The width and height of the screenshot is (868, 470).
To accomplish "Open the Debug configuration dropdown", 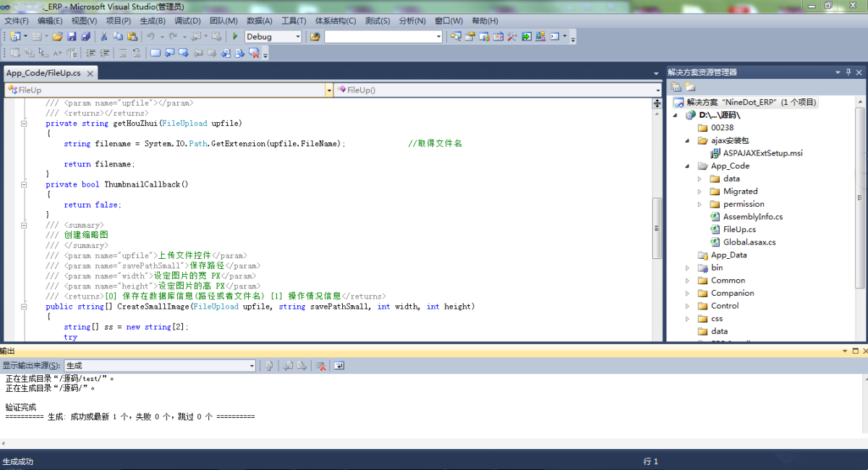I will 297,36.
